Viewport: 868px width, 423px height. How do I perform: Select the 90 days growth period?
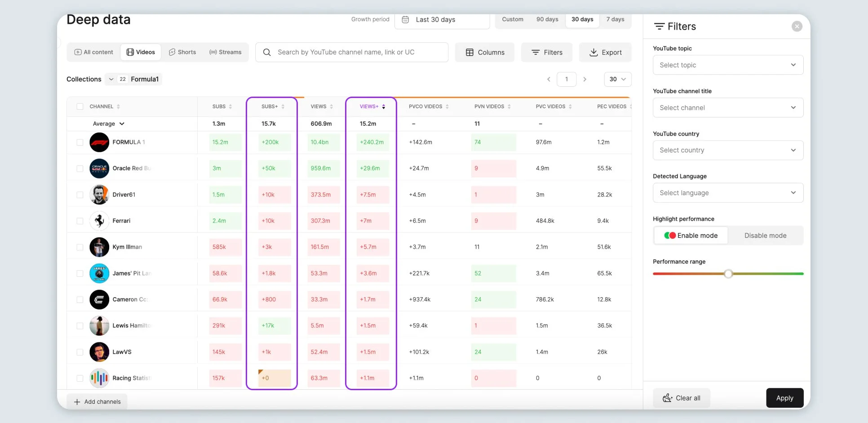click(x=547, y=19)
